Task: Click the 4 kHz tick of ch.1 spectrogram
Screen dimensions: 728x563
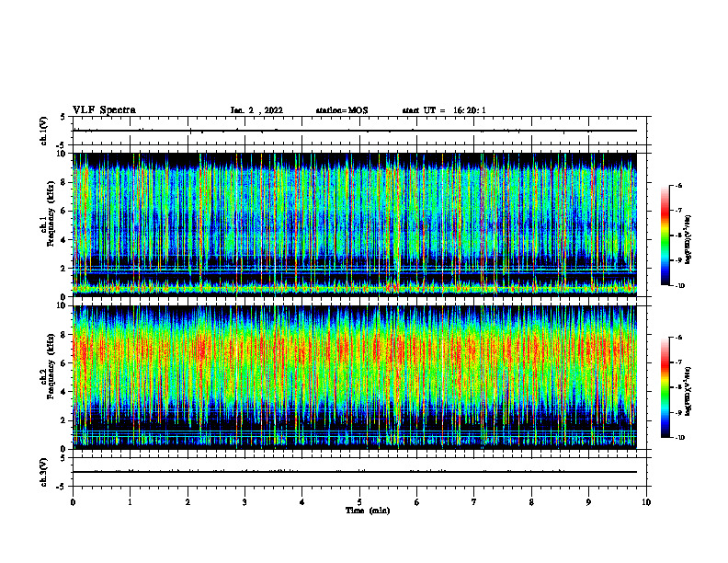Action: pos(65,240)
